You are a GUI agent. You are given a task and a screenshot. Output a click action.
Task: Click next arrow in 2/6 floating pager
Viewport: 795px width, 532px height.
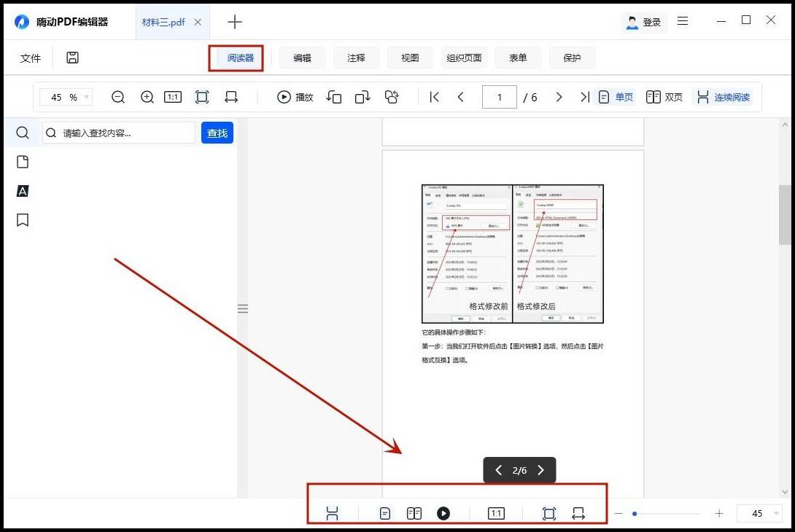(540, 470)
